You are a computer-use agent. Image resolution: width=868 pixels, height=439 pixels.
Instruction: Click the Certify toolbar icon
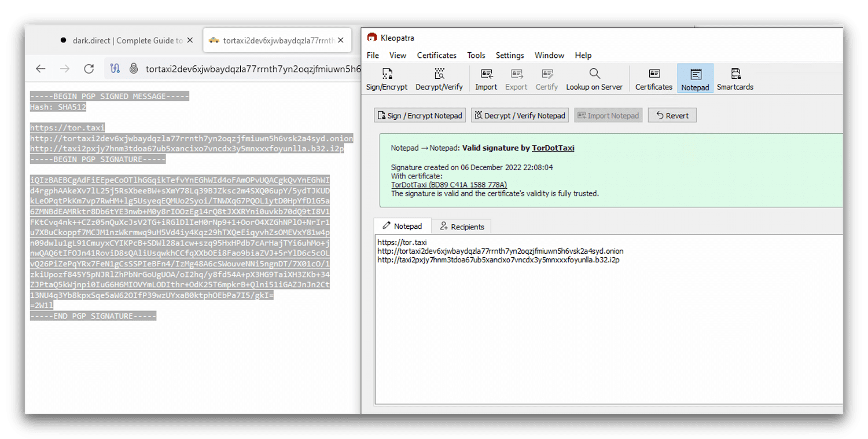tap(546, 79)
